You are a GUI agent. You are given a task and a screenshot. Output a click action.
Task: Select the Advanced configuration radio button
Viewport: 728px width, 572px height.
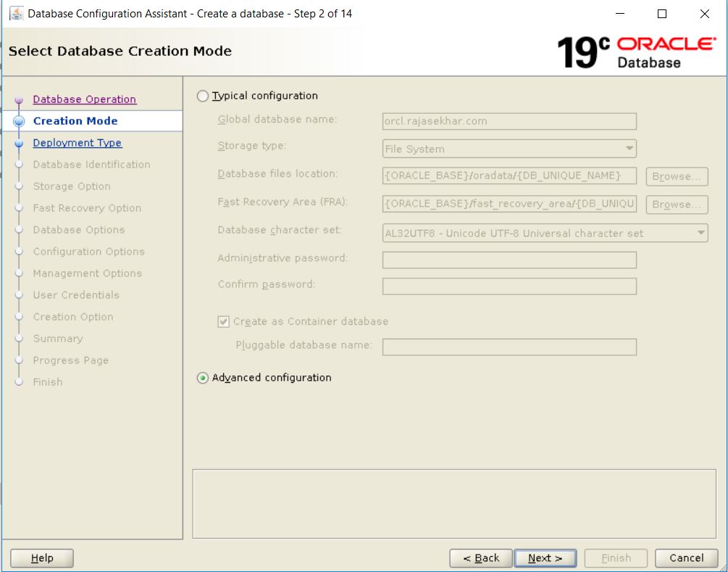pyautogui.click(x=203, y=378)
